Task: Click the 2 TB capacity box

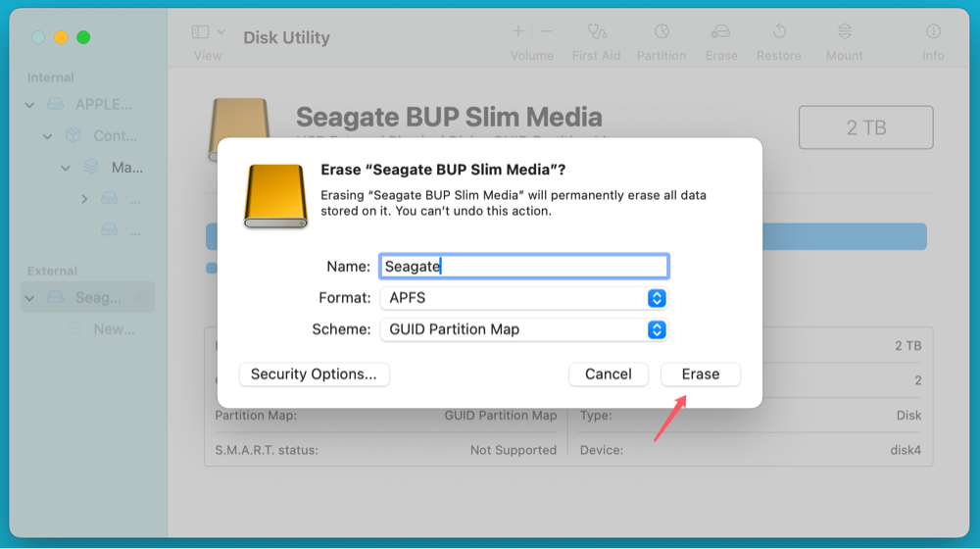Action: tap(865, 127)
